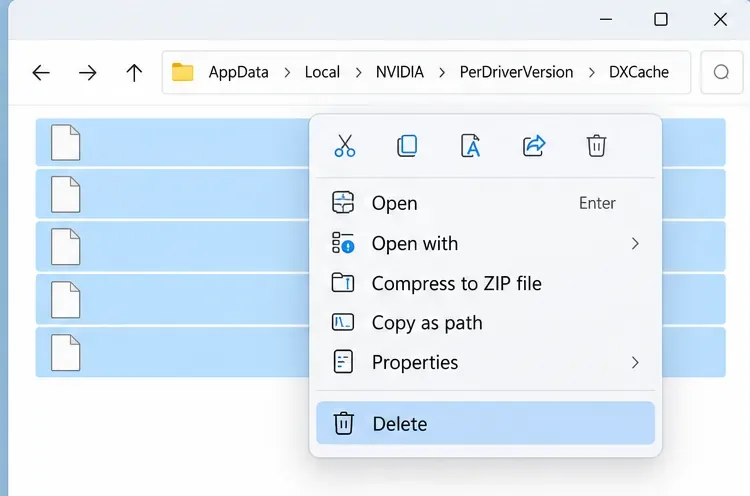
Task: Maximize the File Explorer window
Action: (661, 20)
